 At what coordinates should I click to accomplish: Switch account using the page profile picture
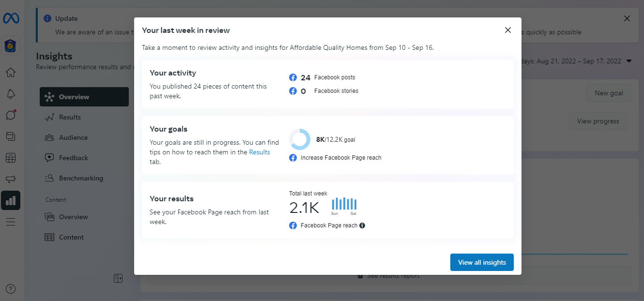[10, 45]
